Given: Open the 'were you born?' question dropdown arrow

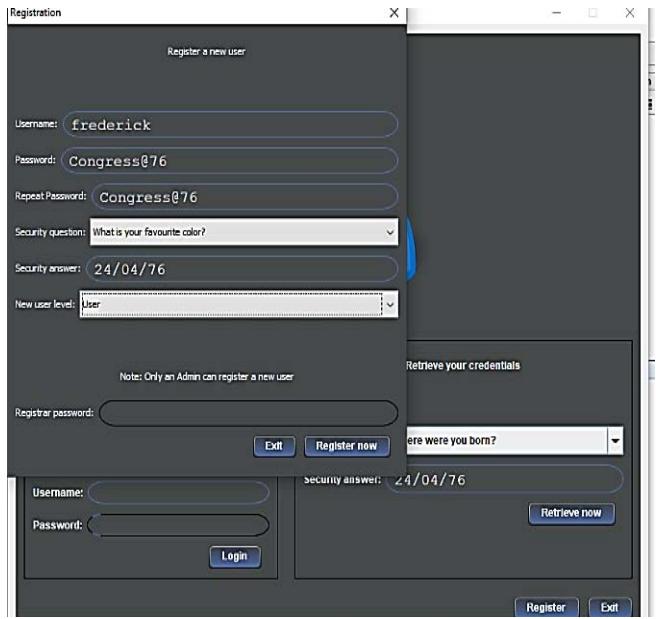Looking at the screenshot, I should (x=615, y=440).
